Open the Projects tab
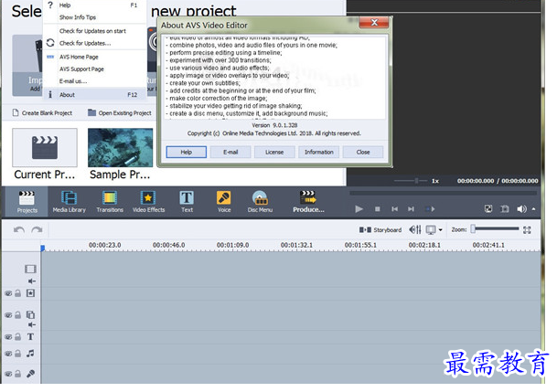 click(x=27, y=202)
